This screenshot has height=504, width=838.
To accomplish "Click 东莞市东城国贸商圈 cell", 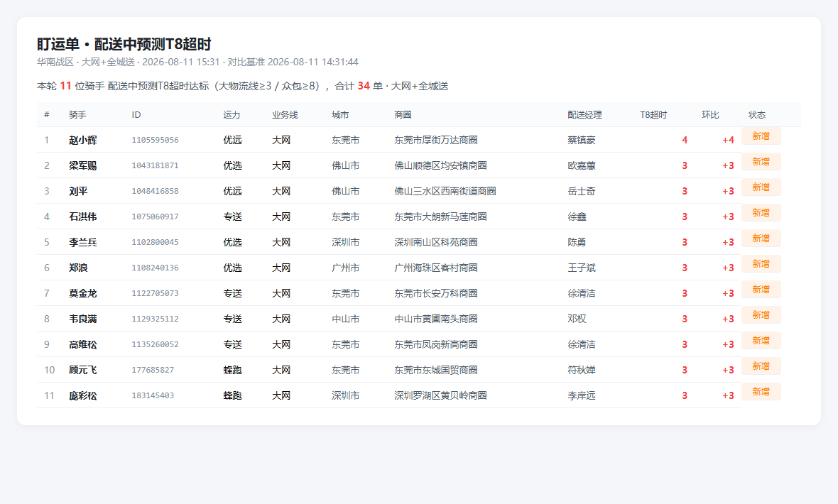I will (x=436, y=370).
